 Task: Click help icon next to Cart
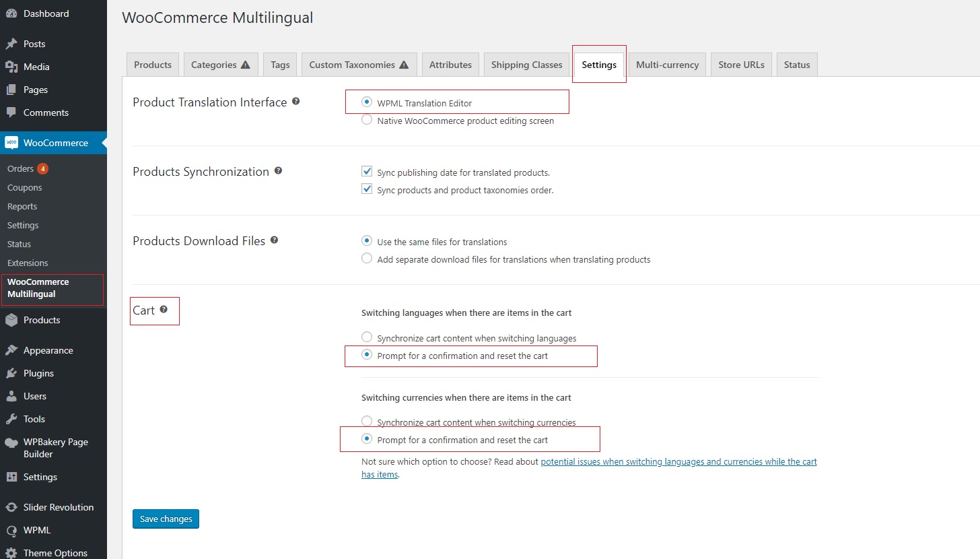pyautogui.click(x=164, y=310)
